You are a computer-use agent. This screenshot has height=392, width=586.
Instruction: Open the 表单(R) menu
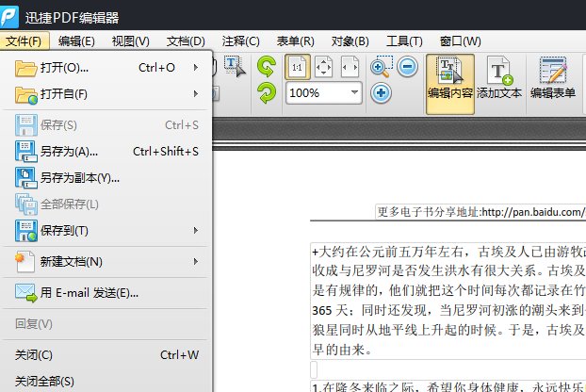click(296, 41)
